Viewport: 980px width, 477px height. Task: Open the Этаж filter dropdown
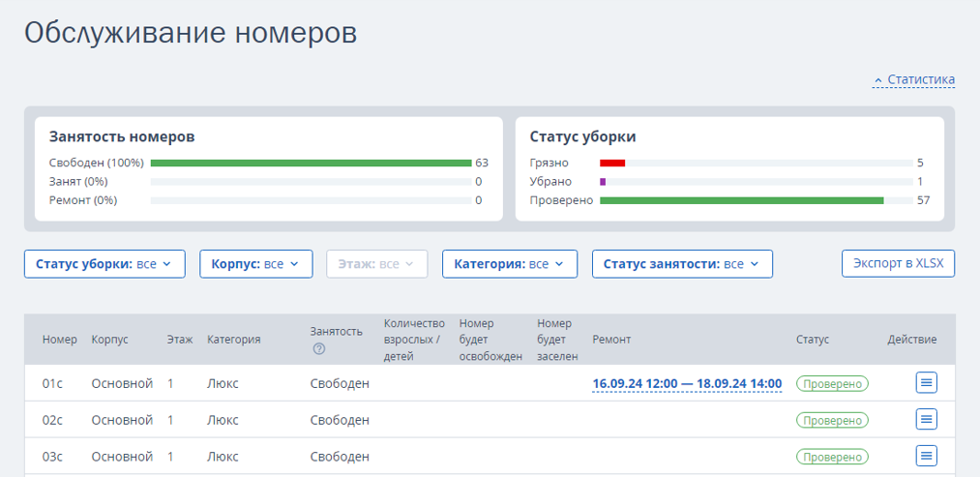click(x=377, y=264)
